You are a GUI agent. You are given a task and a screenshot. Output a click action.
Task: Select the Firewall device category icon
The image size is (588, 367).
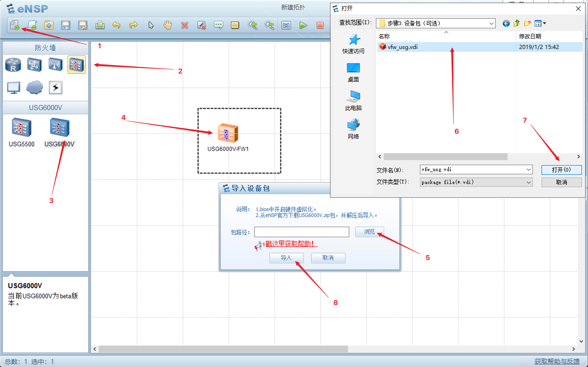pos(77,65)
